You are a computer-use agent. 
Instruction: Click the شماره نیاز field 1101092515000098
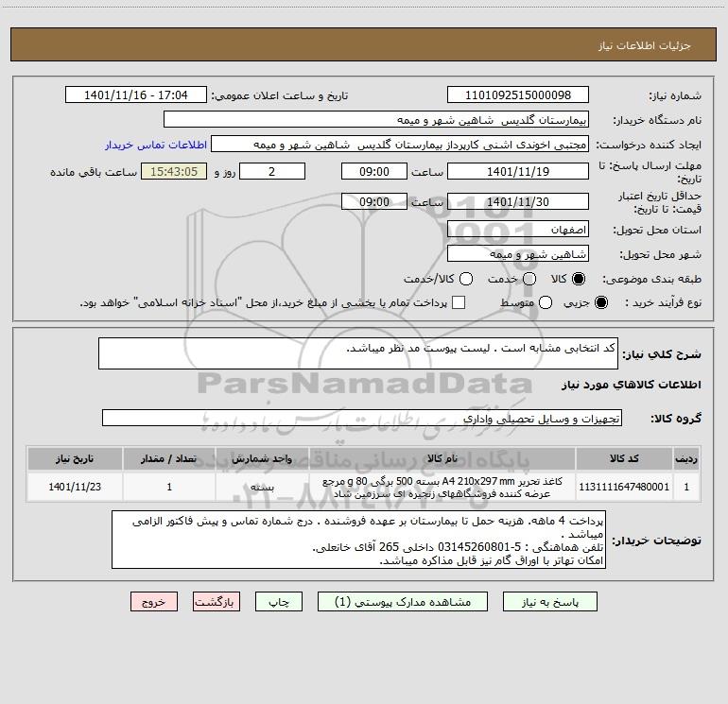(x=518, y=95)
